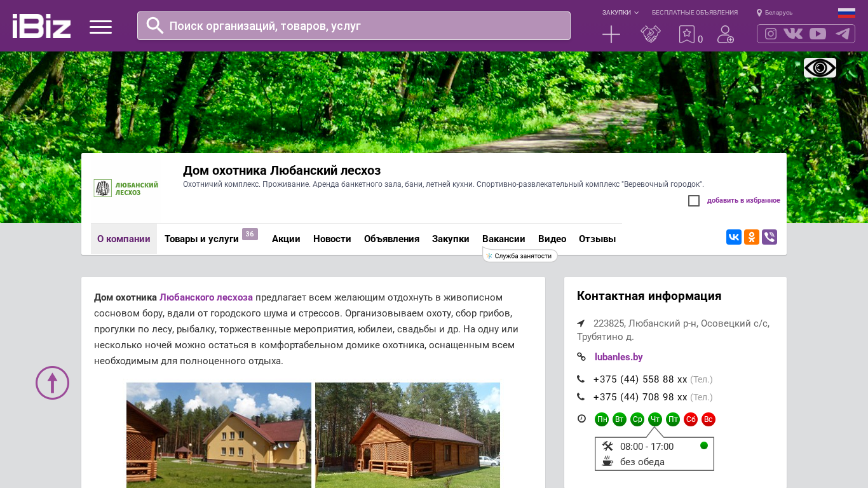The height and width of the screenshot is (488, 868).
Task: Click the clock working-hours icon
Action: 581,419
